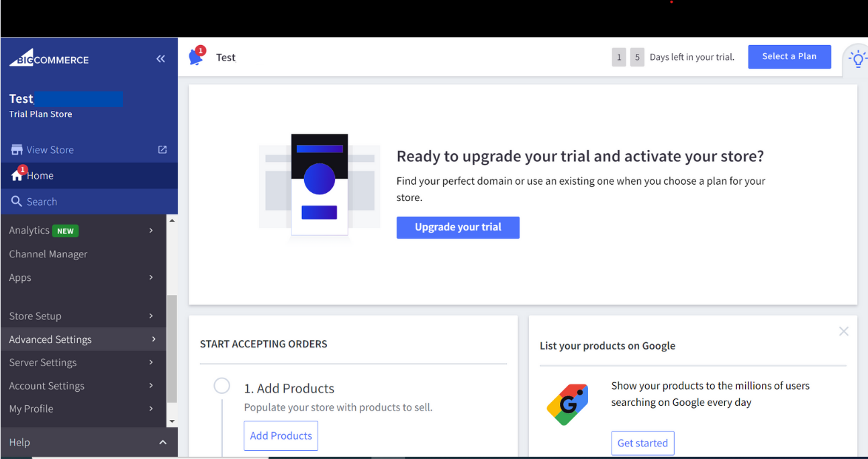
Task: Click the BigCommerce logo
Action: tap(49, 58)
